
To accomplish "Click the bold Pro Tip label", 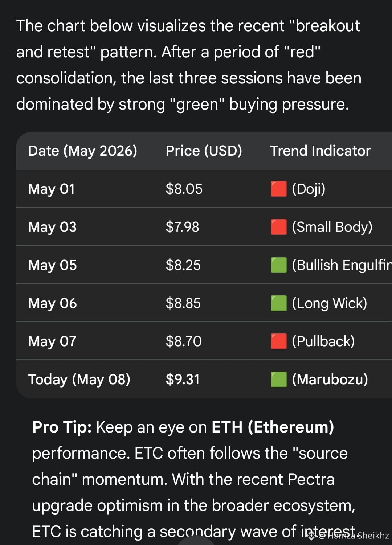I will (62, 427).
